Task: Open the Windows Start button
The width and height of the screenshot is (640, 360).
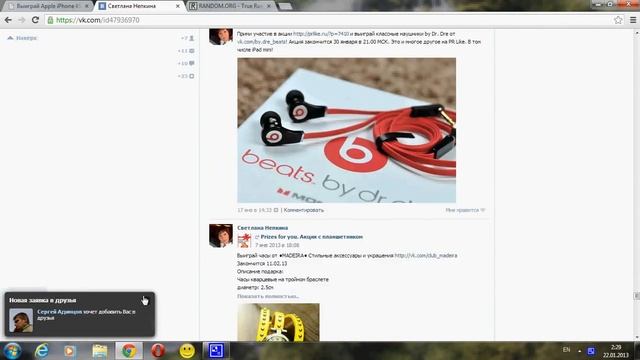Action: click(x=12, y=351)
